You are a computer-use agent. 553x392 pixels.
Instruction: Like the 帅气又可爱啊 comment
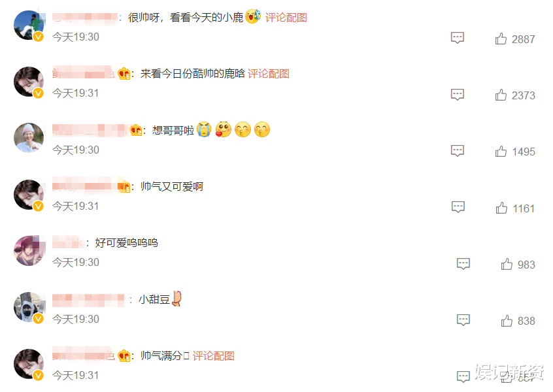[501, 208]
